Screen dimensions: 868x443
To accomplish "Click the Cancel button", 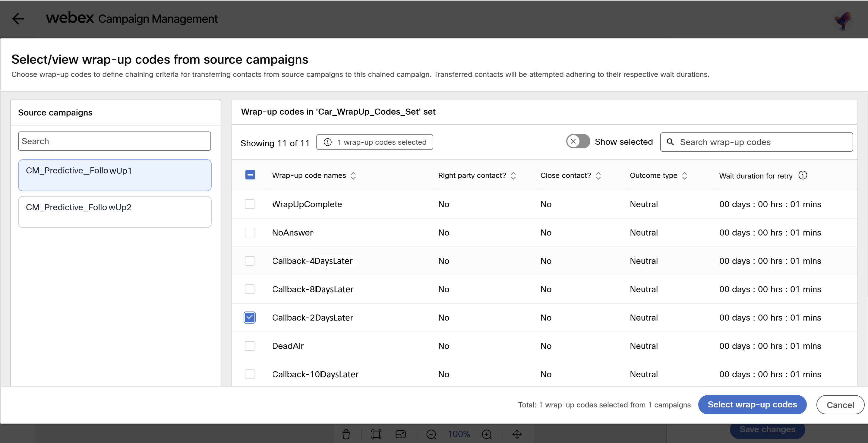I will pyautogui.click(x=840, y=405).
